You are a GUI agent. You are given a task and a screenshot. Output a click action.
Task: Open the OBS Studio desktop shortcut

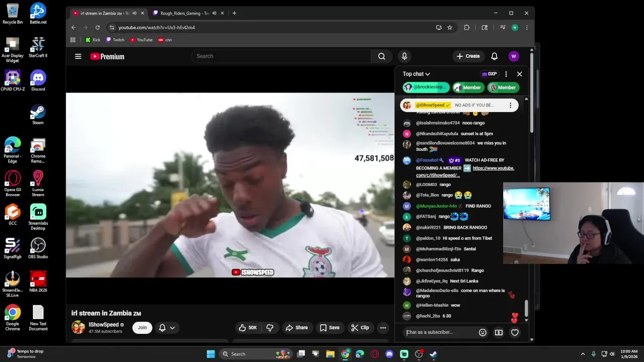click(38, 249)
